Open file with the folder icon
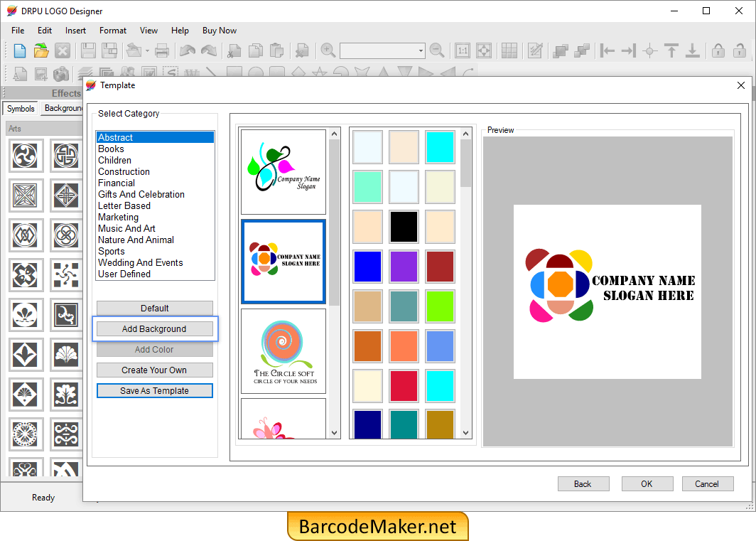 tap(41, 50)
